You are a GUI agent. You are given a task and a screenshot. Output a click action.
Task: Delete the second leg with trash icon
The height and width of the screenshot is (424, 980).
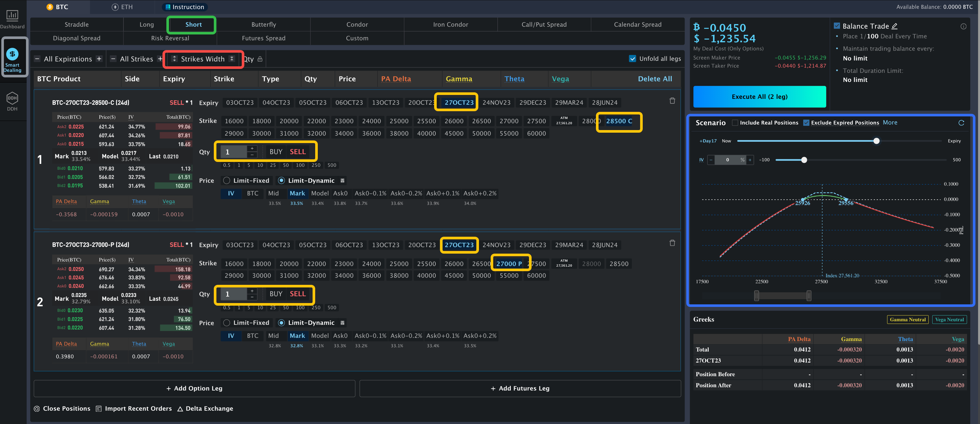click(672, 243)
